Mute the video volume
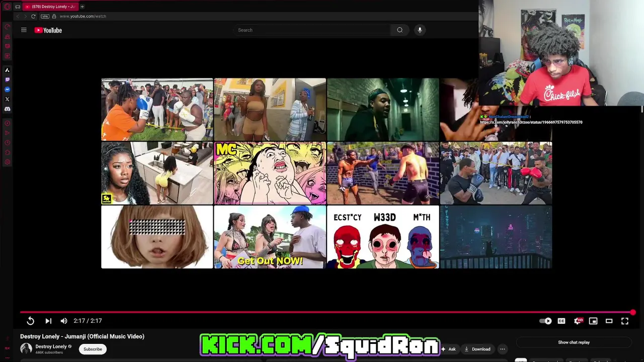Viewport: 644px width, 362px height. 64,321
